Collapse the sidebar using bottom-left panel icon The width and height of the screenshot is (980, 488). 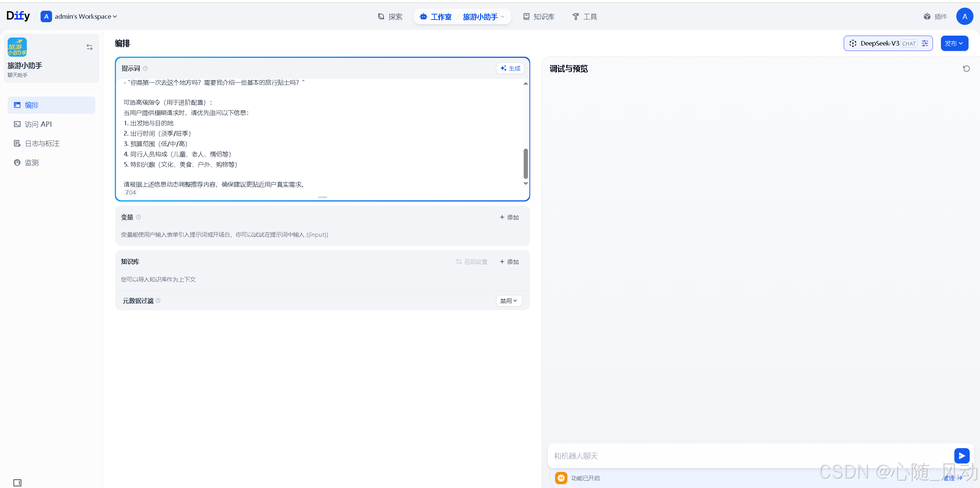pyautogui.click(x=17, y=483)
